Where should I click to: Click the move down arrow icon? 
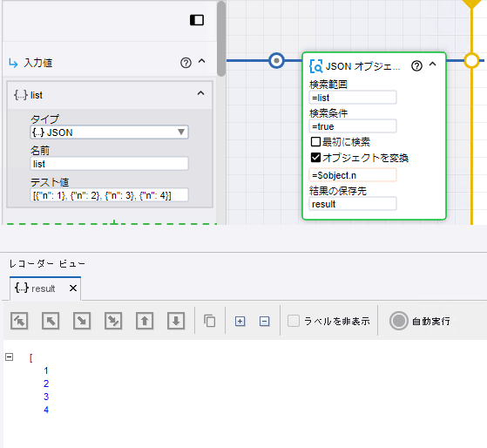click(x=176, y=321)
